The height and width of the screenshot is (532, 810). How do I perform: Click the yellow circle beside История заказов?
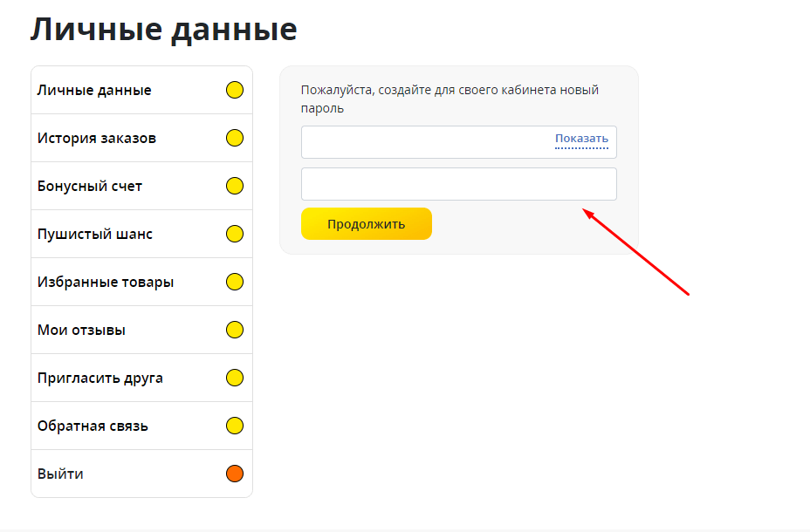point(234,138)
